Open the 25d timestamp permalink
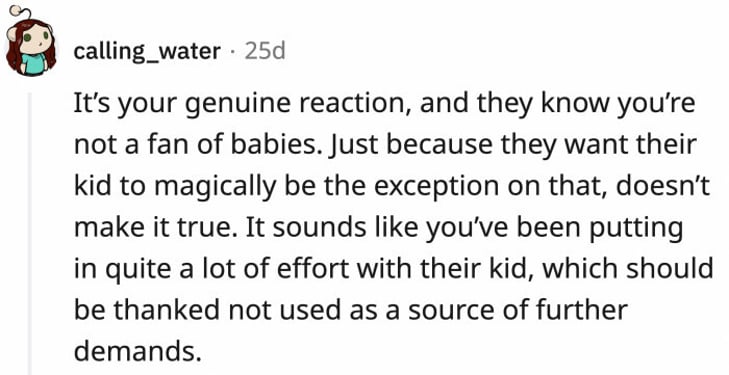Viewport: 729px width, 375px height. [x=265, y=51]
